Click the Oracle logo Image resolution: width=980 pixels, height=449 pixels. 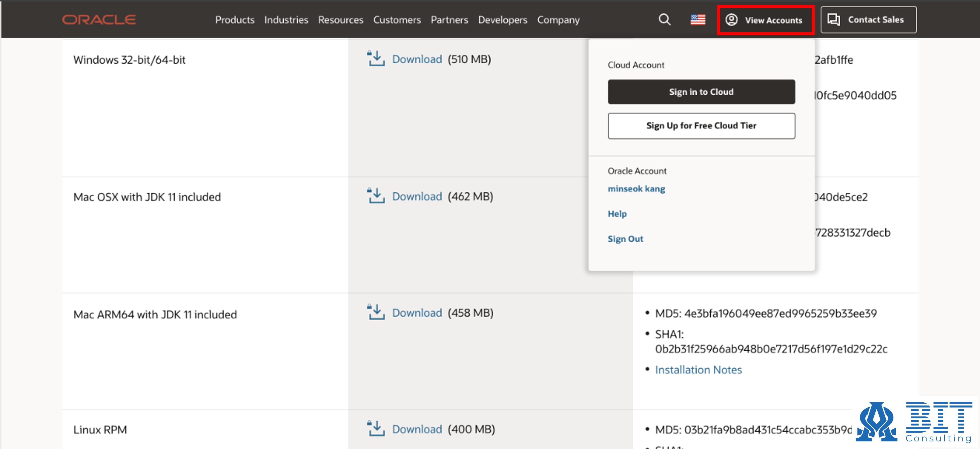pyautogui.click(x=99, y=19)
